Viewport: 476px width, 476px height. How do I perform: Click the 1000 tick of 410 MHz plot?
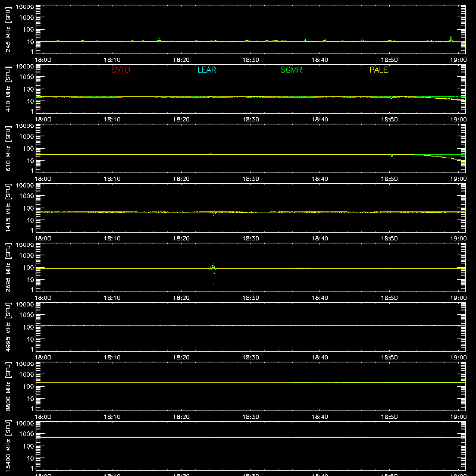point(27,77)
